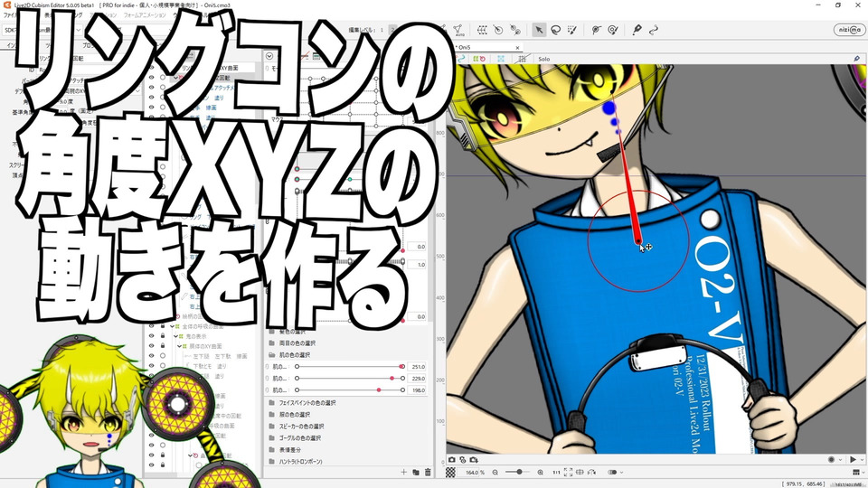Expand the 表情差分 parameter folder
The width and height of the screenshot is (868, 488).
tap(272, 450)
